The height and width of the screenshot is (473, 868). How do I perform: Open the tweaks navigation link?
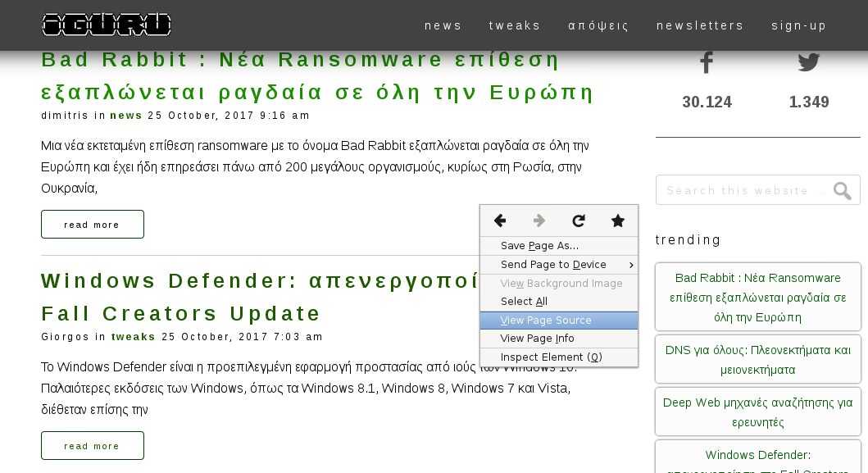pyautogui.click(x=514, y=25)
